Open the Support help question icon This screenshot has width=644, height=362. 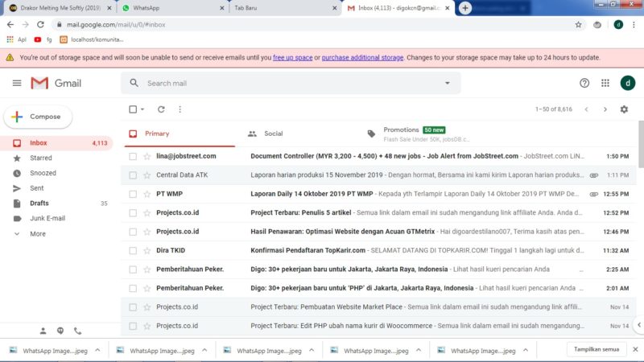(x=584, y=84)
